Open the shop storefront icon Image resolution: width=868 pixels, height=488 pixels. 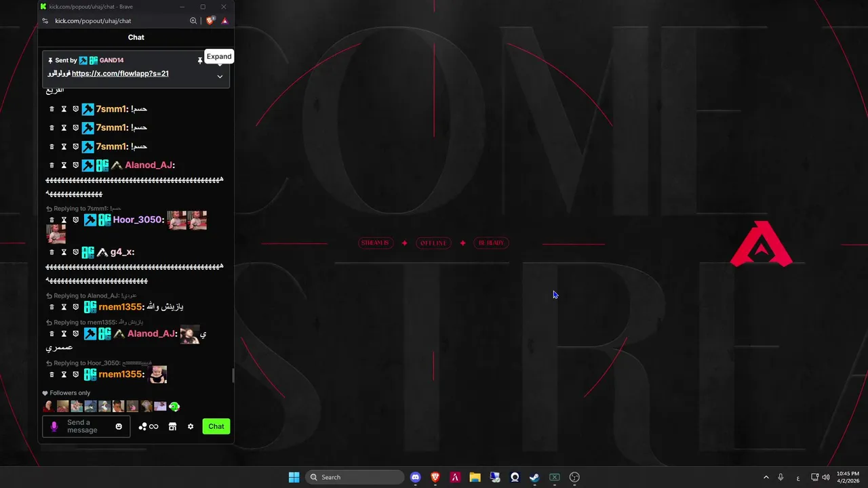[x=172, y=426]
